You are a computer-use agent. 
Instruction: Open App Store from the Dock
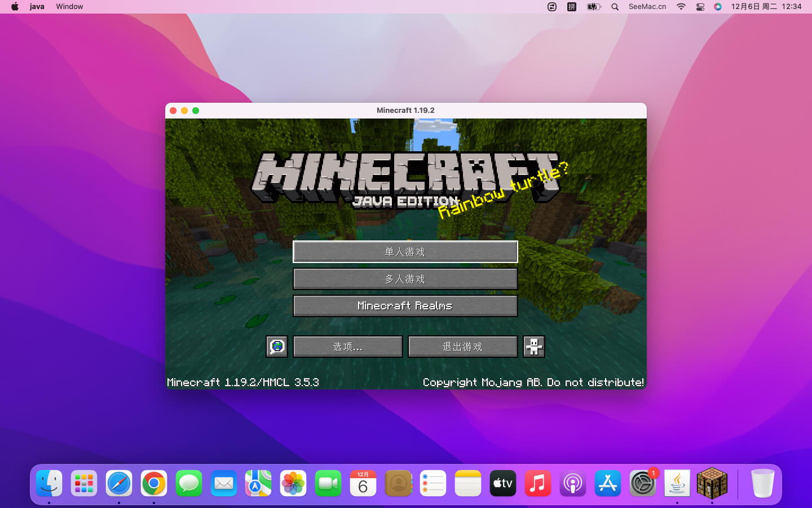[608, 484]
